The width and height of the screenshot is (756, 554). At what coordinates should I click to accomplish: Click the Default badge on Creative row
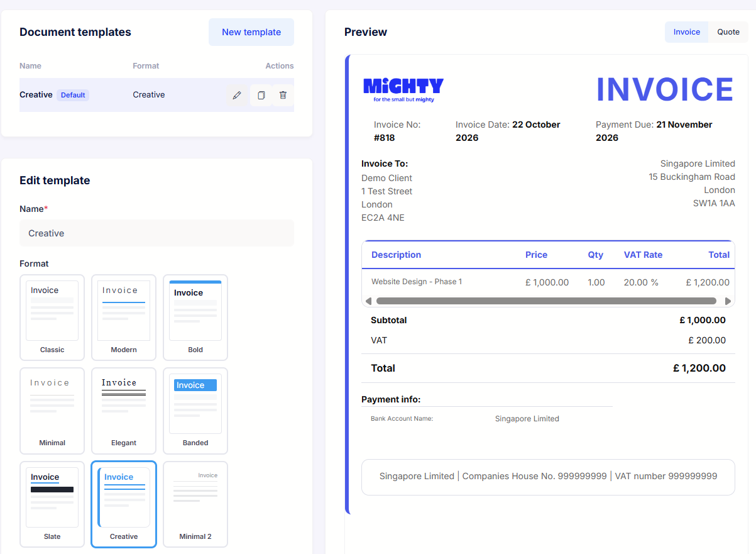73,95
